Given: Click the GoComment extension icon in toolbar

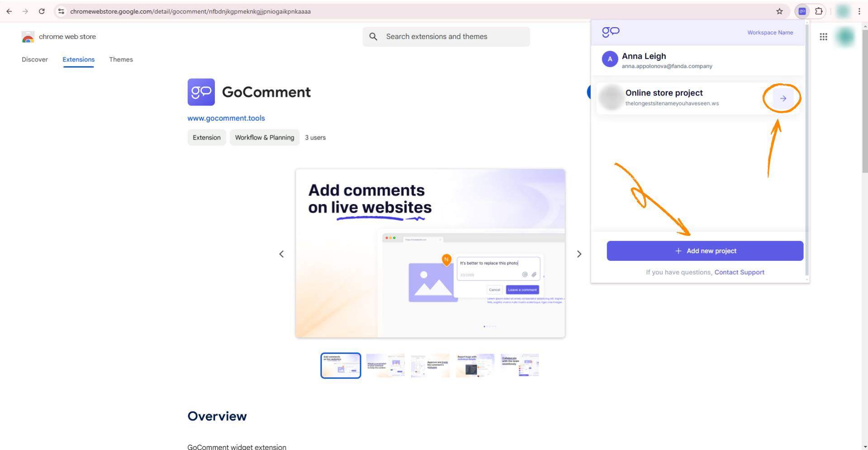Looking at the screenshot, I should 802,11.
